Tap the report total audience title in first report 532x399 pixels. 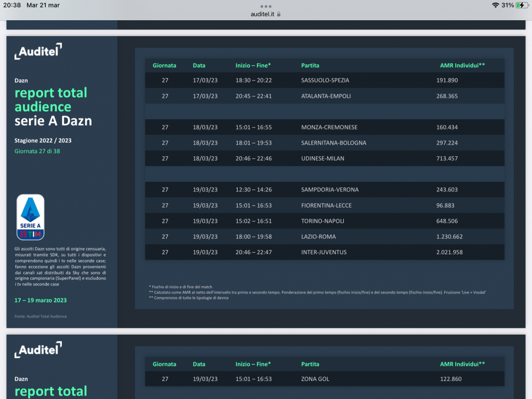pyautogui.click(x=51, y=100)
